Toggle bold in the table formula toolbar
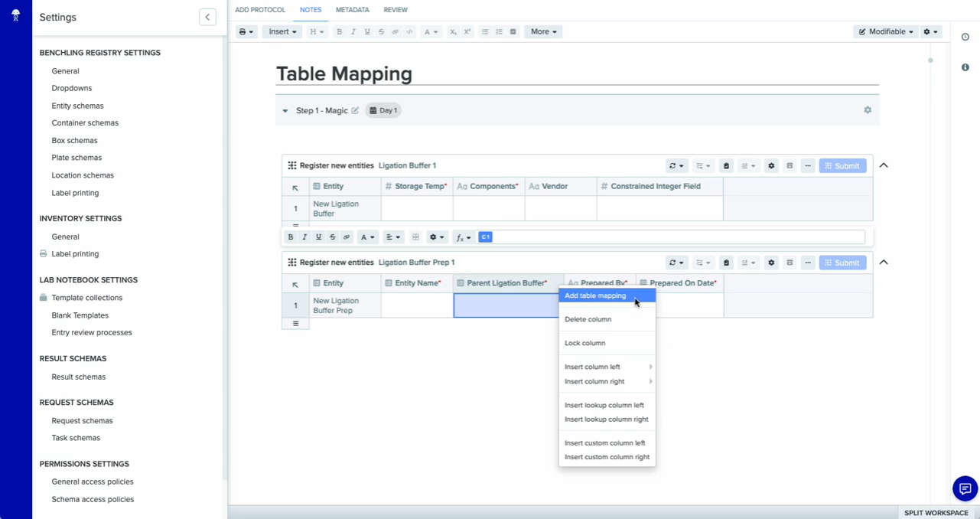This screenshot has height=519, width=980. pos(291,237)
